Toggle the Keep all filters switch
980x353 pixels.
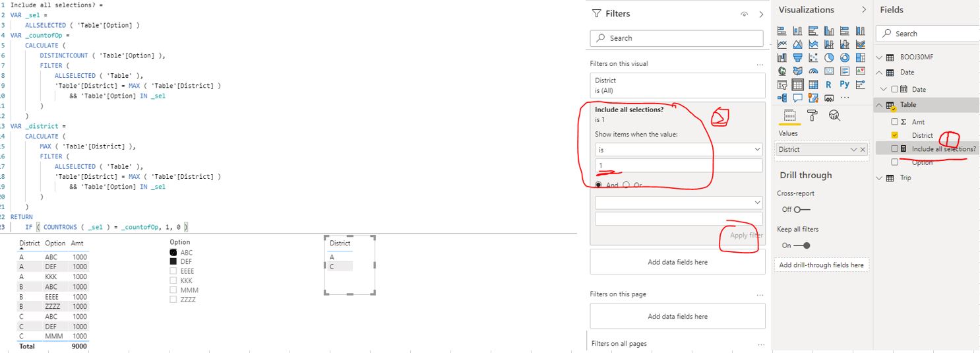[801, 245]
